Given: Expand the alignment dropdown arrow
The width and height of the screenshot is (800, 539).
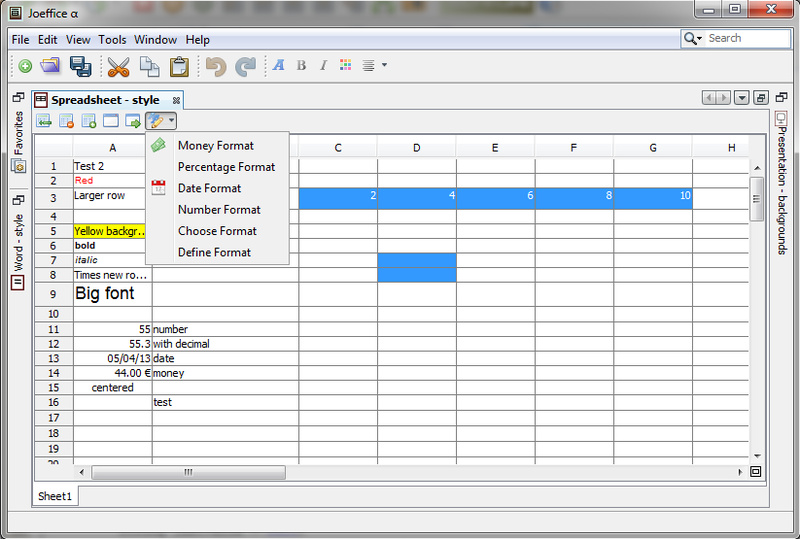Looking at the screenshot, I should (x=384, y=65).
